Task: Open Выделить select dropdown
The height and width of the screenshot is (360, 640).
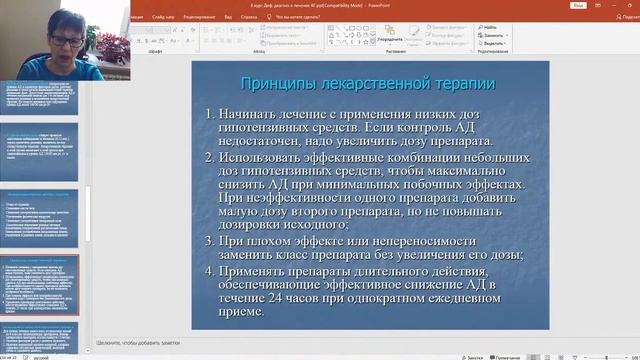Action: [x=492, y=43]
